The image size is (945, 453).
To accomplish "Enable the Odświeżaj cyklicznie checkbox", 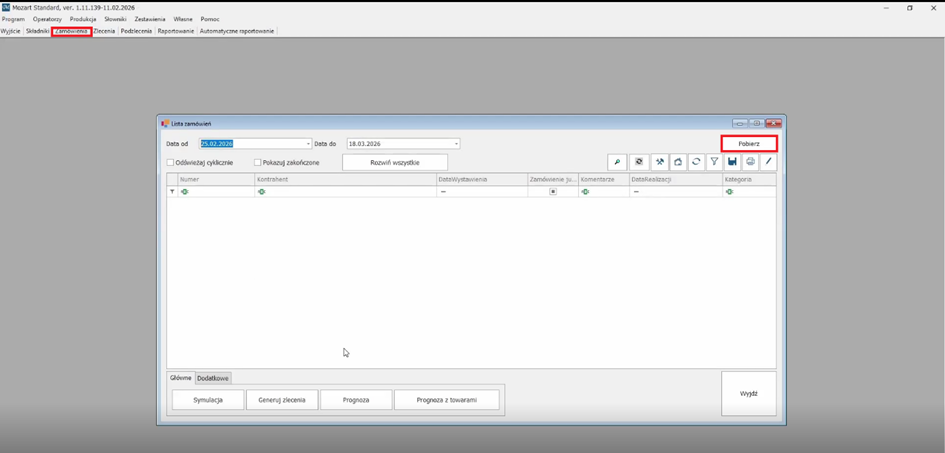I will coord(171,162).
